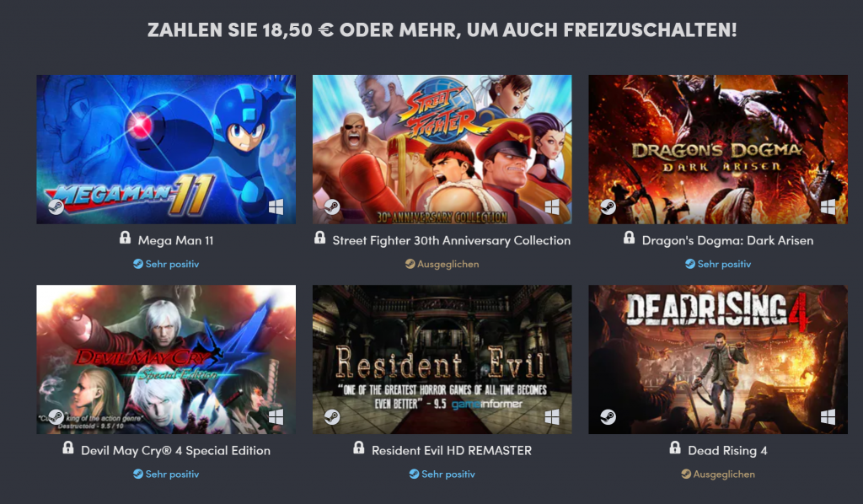This screenshot has height=504, width=863.
Task: Click the lock icon beside Dead Rising 4 title
Action: (675, 448)
